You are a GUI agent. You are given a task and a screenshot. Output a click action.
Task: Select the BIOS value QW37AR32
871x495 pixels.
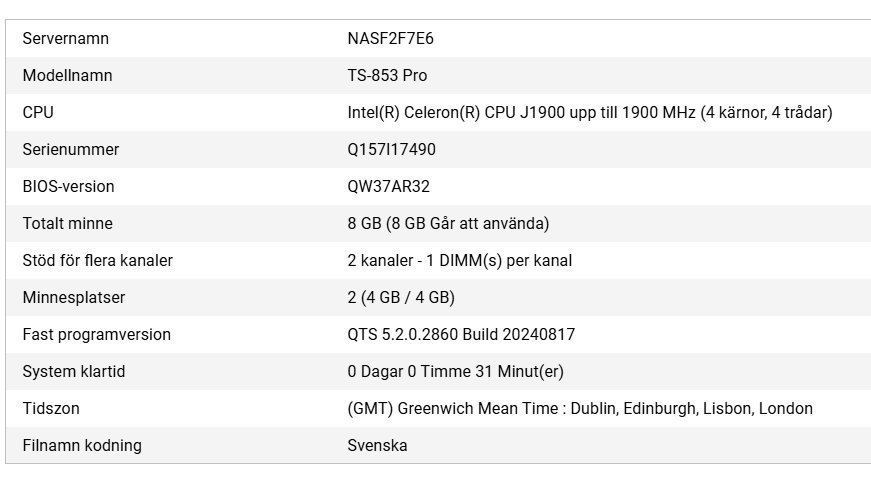point(388,187)
